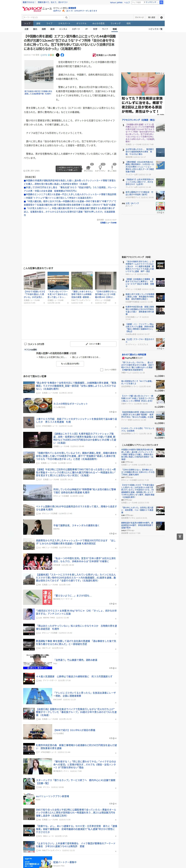Click ヘルプ link in header
Screen dimensions: 186x868
[x=127, y=2]
